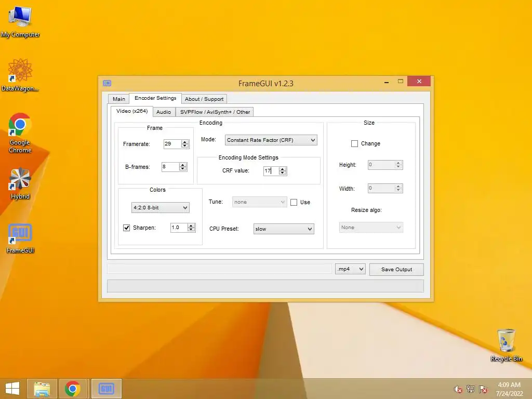
Task: Open the SVPFlow / AviSynth+ / Other tab
Action: [215, 112]
